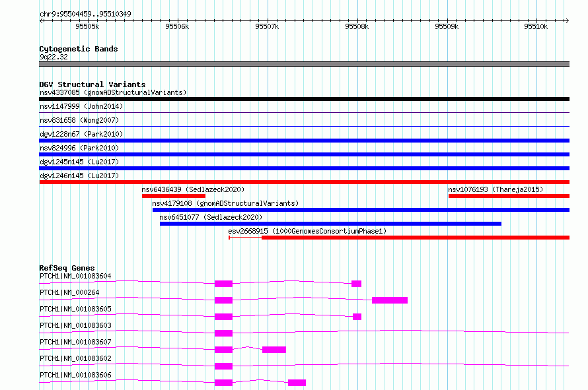Image resolution: width=588 pixels, height=390 pixels.
Task: Click the chr9:95504459..95510349 region label
Action: tap(85, 14)
